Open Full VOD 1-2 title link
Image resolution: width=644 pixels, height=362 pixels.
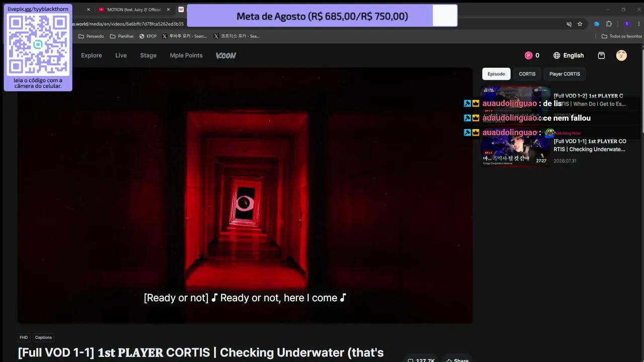(590, 100)
